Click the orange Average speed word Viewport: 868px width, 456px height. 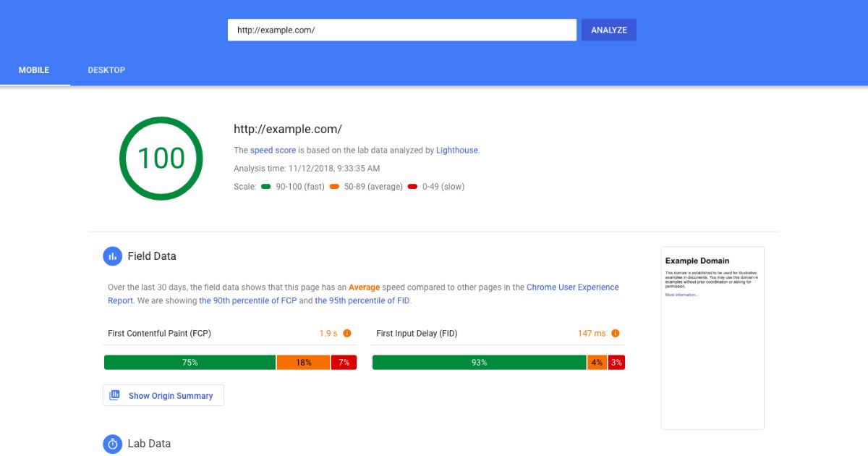coord(364,287)
